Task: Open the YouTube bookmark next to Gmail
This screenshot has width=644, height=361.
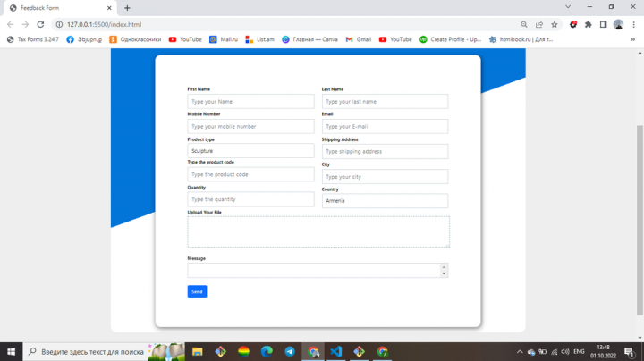Action: [x=395, y=39]
